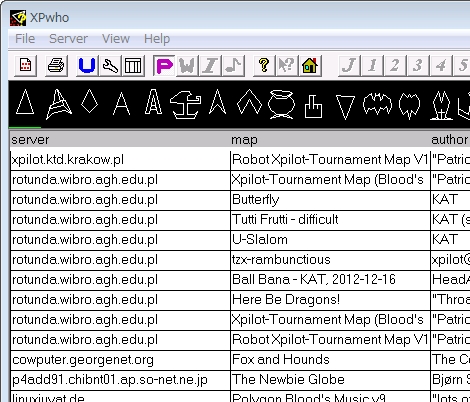Select the swooshing triangle ship shape
This screenshot has width=470, height=402.
coord(58,104)
